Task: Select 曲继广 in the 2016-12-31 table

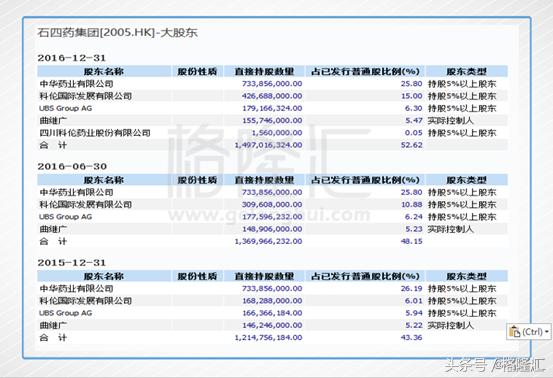Action: click(53, 121)
